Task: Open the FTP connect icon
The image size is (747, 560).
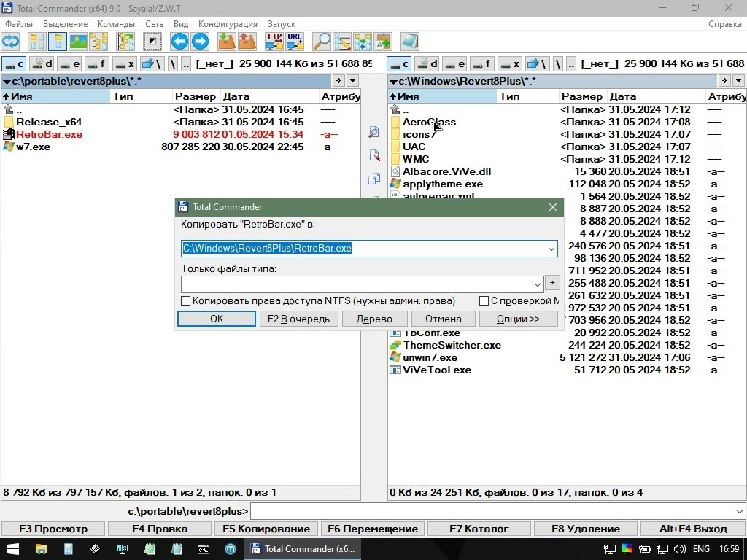Action: (274, 42)
